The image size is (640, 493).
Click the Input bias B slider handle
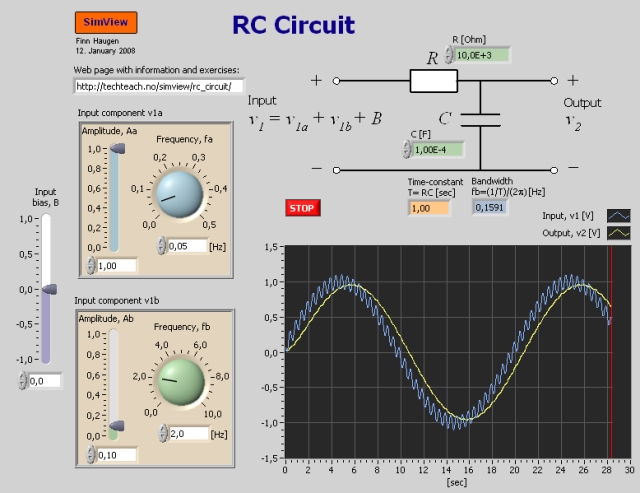(x=49, y=289)
